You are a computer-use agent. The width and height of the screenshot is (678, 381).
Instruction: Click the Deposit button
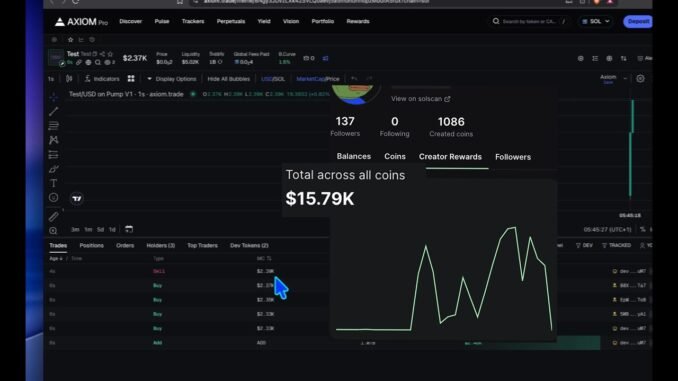638,21
